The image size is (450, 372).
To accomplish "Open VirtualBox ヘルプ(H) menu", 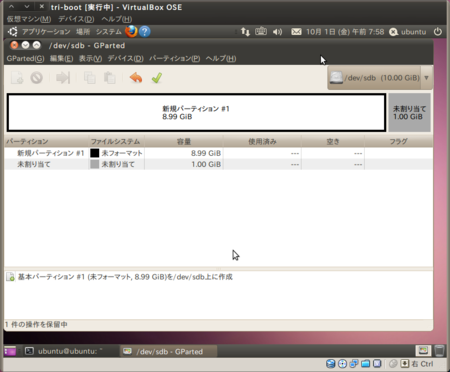I will tap(117, 19).
